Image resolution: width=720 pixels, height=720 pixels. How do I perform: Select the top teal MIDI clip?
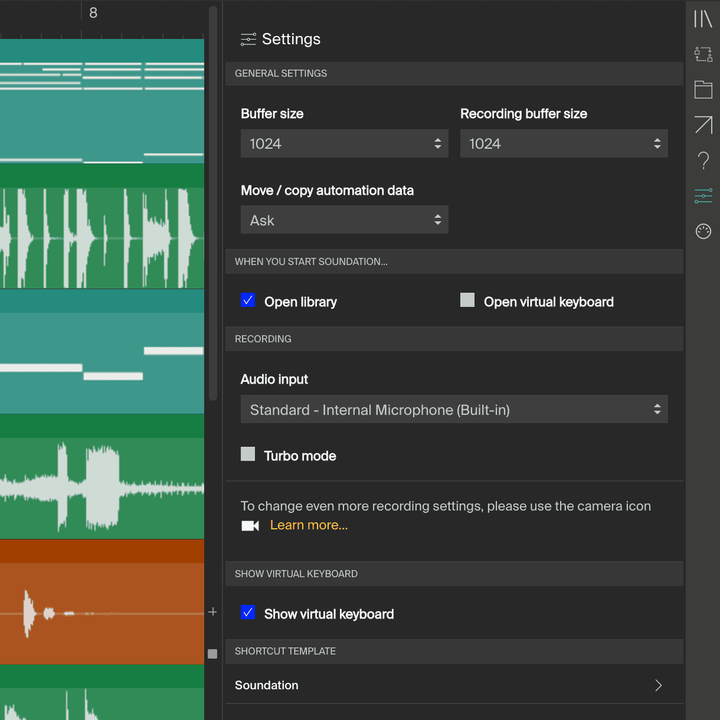click(102, 101)
